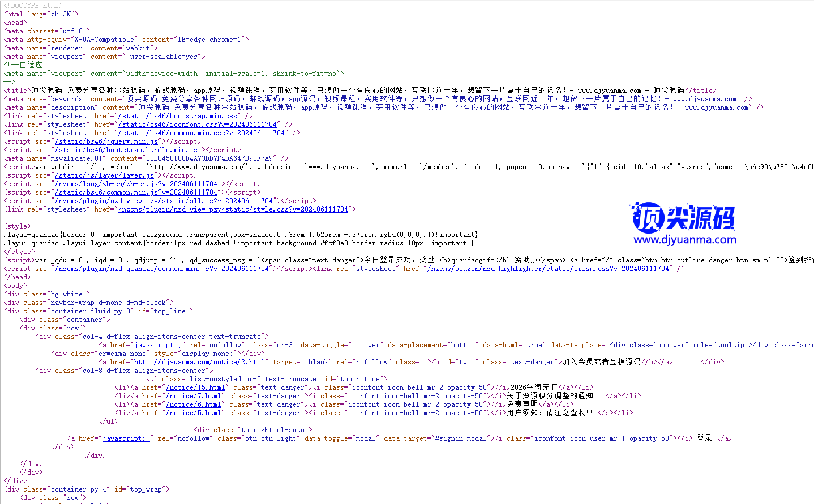Open the nzd_highlighter prism.css link
This screenshot has height=504, width=814.
pos(548,269)
